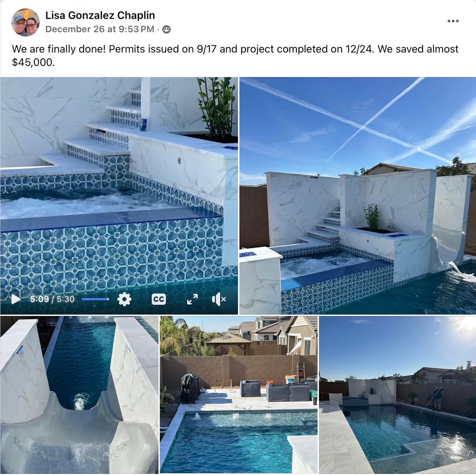Open the crossed contrails sky spa photo
This screenshot has width=476, height=475.
[358, 196]
